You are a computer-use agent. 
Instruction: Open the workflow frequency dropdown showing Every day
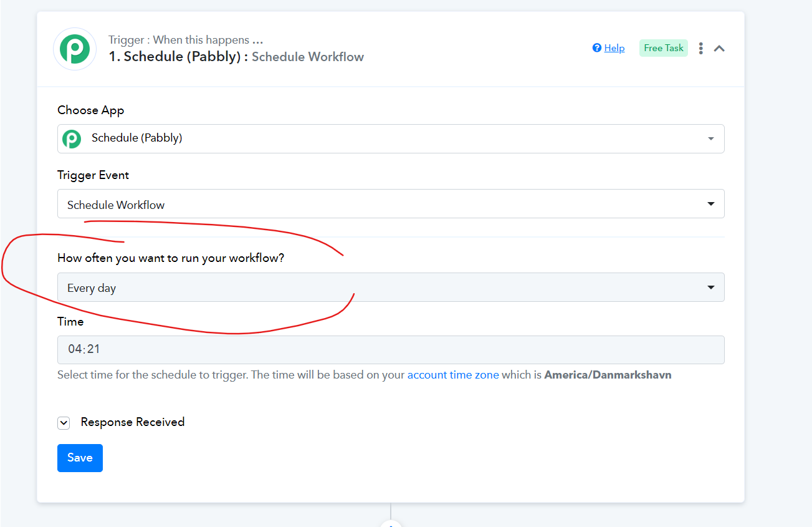[x=391, y=288]
